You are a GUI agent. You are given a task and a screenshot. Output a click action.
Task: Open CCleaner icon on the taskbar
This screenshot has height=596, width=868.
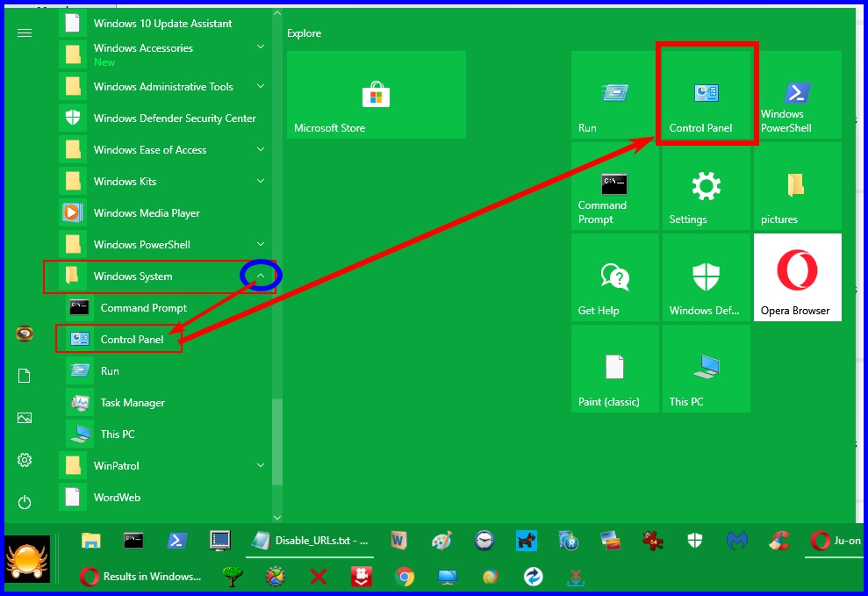pos(779,541)
